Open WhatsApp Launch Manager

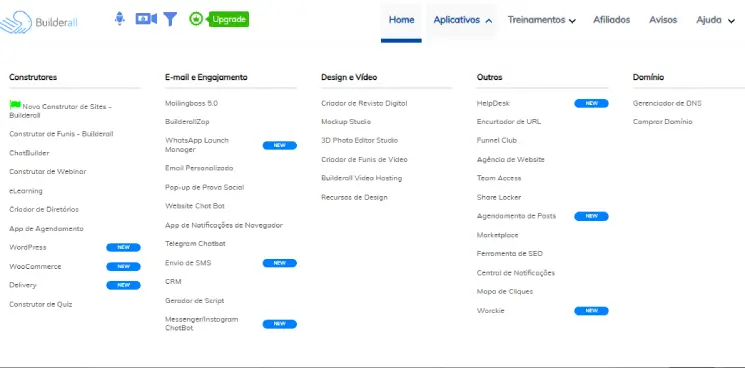pyautogui.click(x=197, y=145)
